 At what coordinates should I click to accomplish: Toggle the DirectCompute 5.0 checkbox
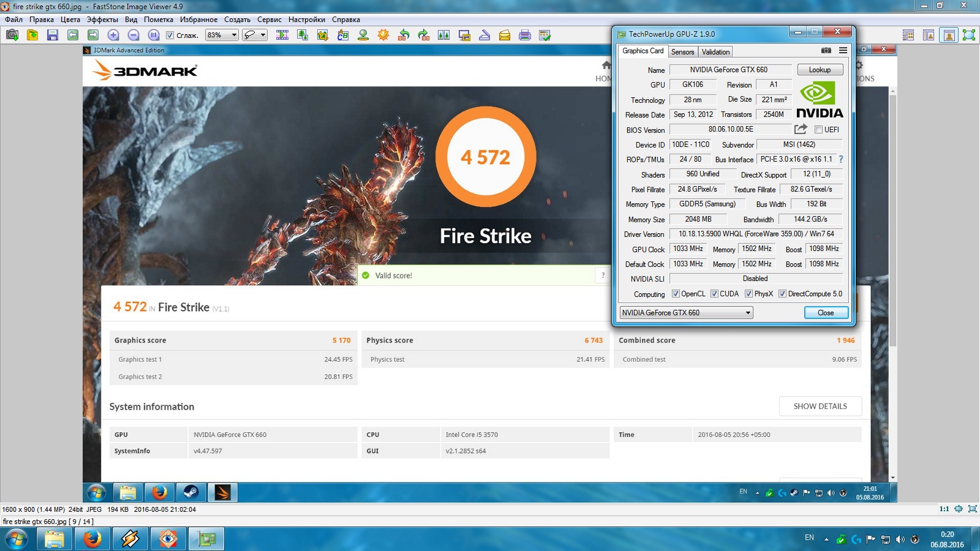pyautogui.click(x=782, y=294)
